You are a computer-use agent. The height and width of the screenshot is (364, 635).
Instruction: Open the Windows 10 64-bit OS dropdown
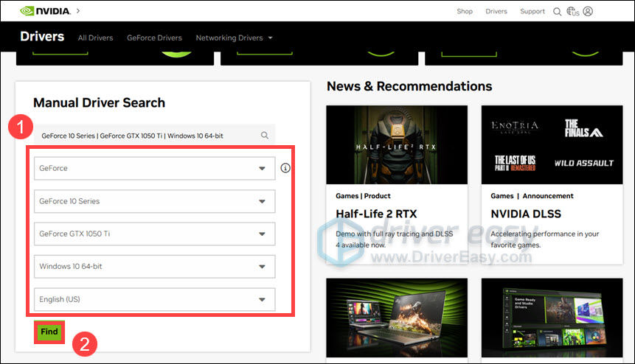[154, 266]
